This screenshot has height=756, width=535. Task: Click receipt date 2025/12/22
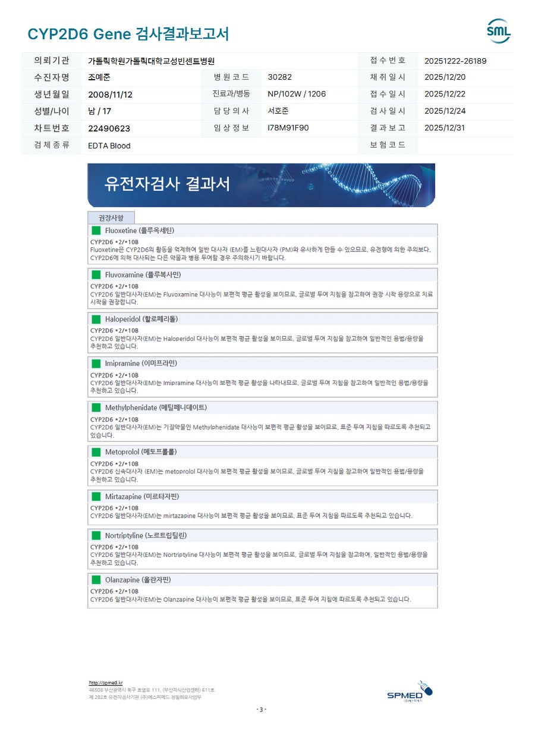point(445,94)
